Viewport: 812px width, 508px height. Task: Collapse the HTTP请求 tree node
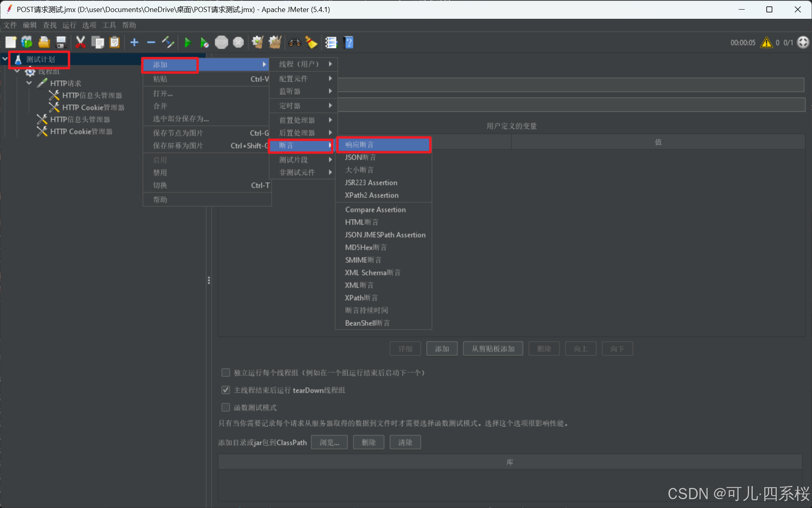(29, 83)
